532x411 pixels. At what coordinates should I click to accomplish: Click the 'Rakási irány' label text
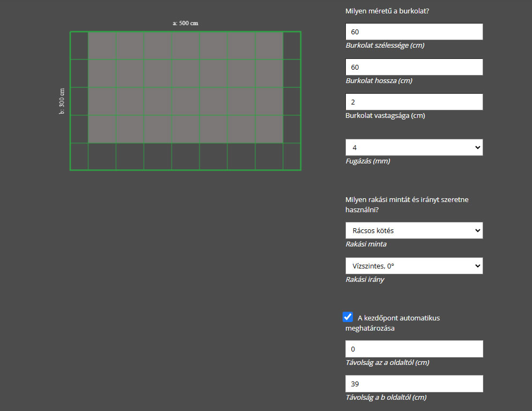pos(365,279)
